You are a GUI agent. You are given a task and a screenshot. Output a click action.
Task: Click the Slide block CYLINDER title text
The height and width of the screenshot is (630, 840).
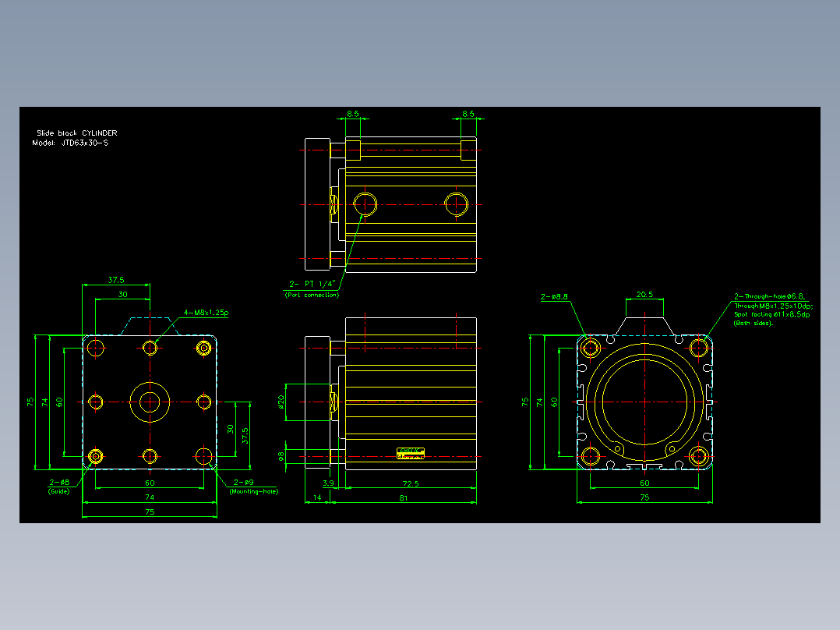76,133
